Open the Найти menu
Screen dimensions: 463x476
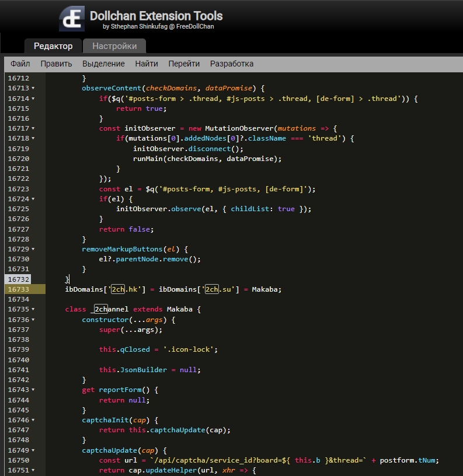click(147, 64)
